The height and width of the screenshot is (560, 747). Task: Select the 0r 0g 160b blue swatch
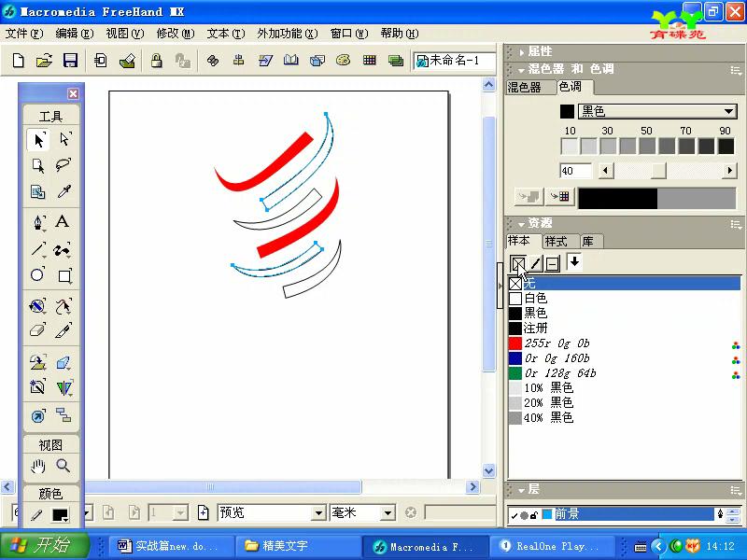tap(625, 358)
